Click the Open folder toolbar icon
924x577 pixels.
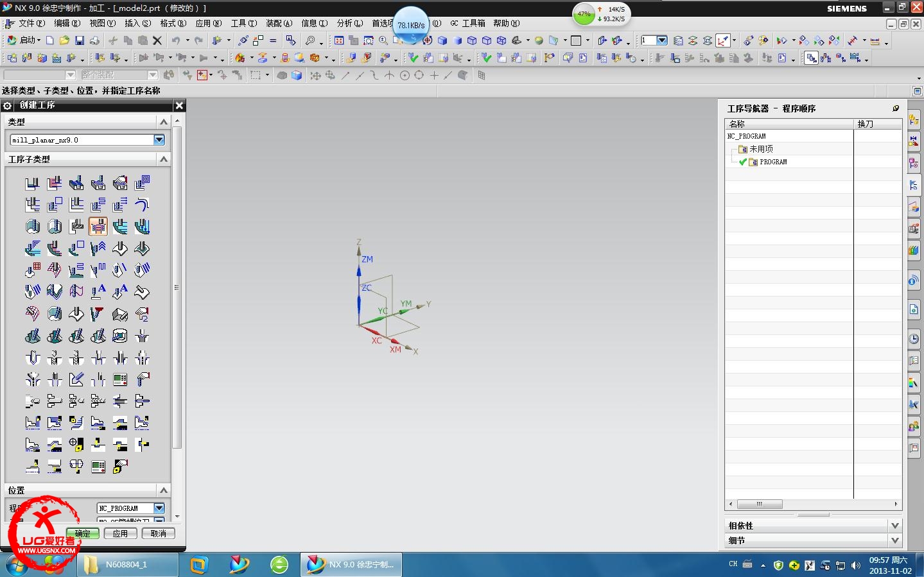(x=64, y=40)
